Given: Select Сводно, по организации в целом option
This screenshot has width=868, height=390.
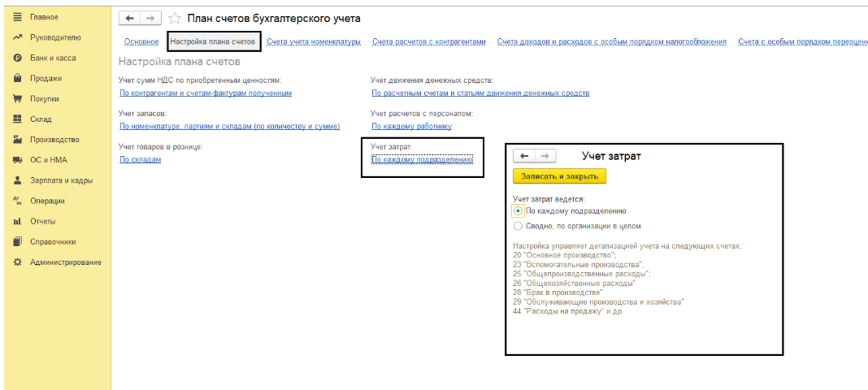Looking at the screenshot, I should [519, 226].
